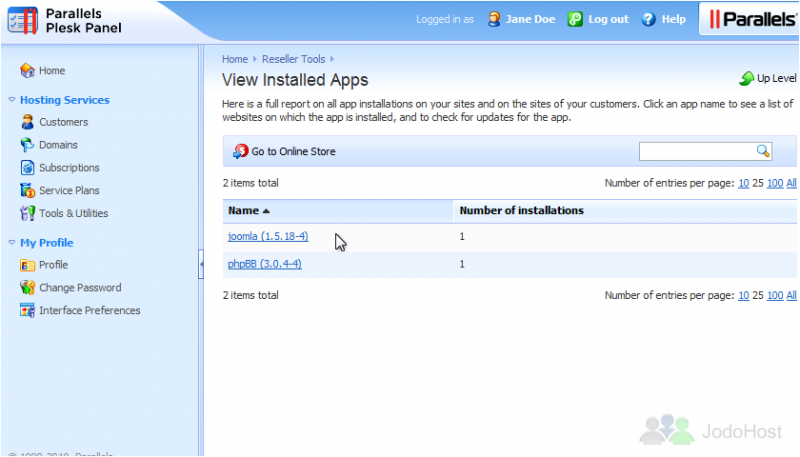Open Subscriptions in the sidebar
This screenshot has height=457, width=800.
(x=69, y=167)
